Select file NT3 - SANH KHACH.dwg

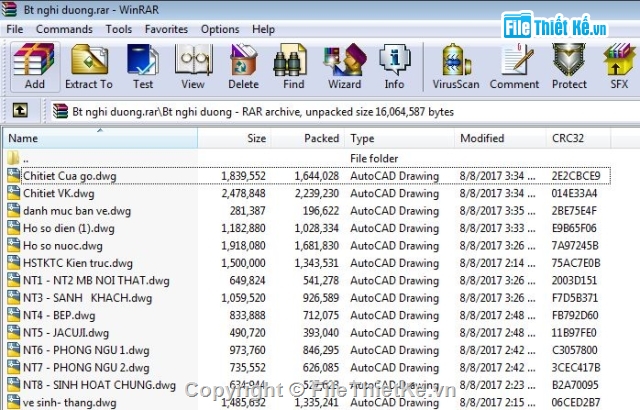(x=87, y=298)
